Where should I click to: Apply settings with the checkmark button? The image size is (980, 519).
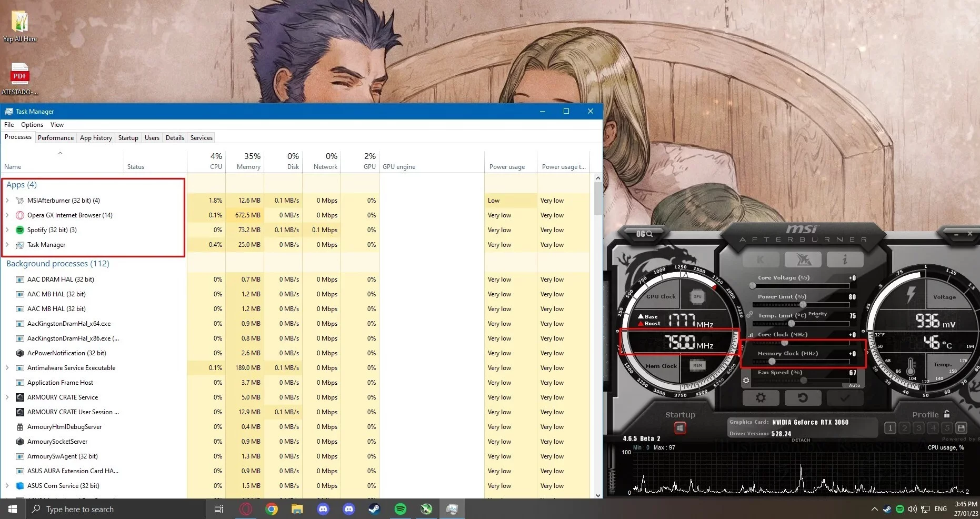tap(845, 398)
